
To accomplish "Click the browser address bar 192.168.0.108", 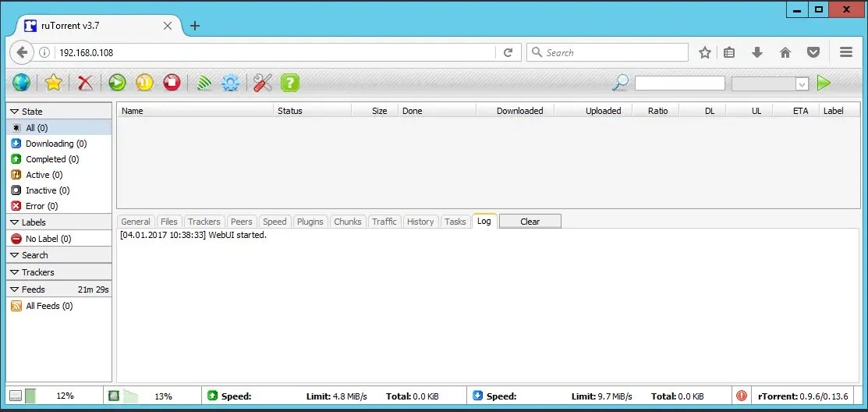I will 277,52.
